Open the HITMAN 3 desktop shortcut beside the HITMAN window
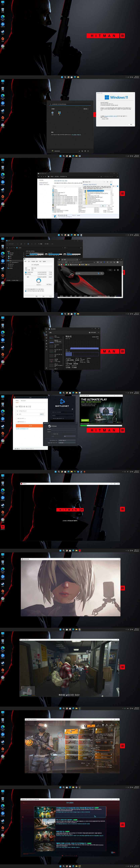 (3, 527)
